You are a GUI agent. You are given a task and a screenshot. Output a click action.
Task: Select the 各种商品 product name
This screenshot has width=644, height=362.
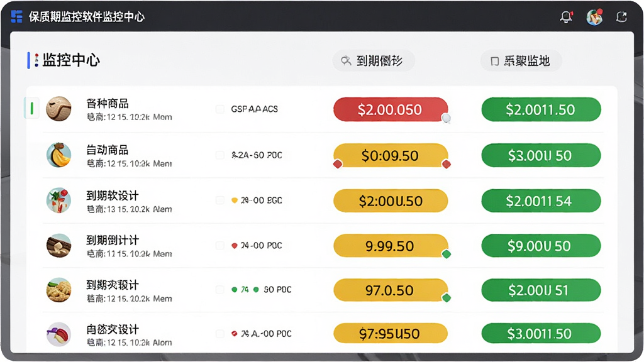107,104
